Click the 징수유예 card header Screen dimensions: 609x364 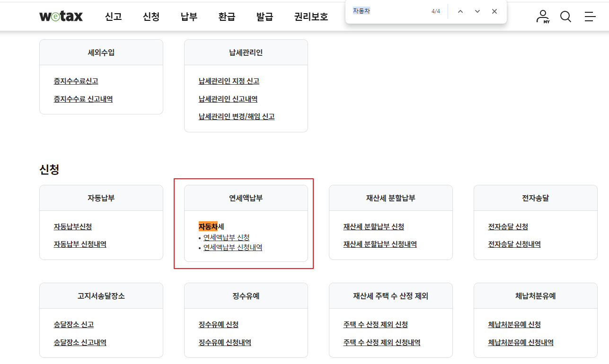(246, 296)
